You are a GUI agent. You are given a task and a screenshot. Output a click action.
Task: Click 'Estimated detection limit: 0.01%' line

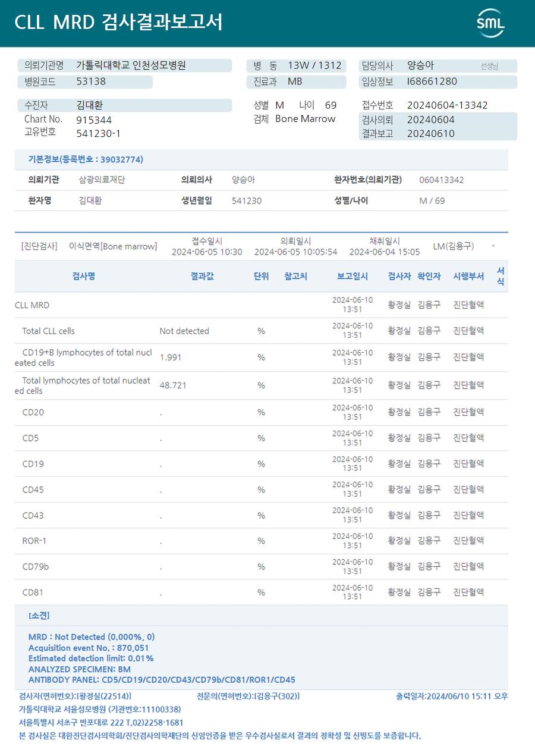(91, 658)
